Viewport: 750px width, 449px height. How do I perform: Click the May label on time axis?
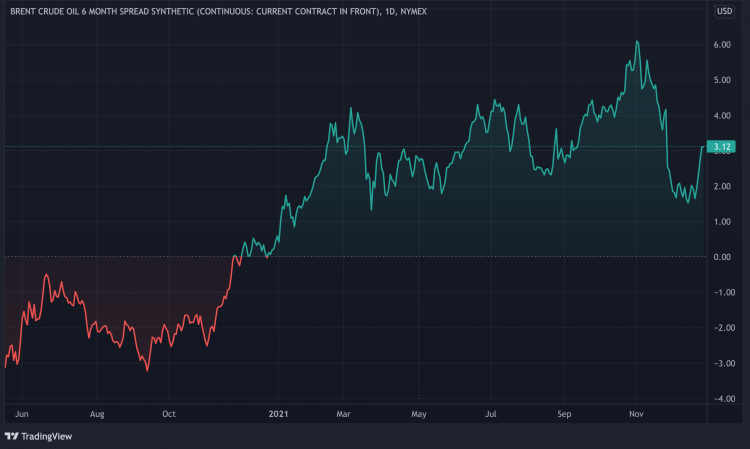tap(419, 414)
